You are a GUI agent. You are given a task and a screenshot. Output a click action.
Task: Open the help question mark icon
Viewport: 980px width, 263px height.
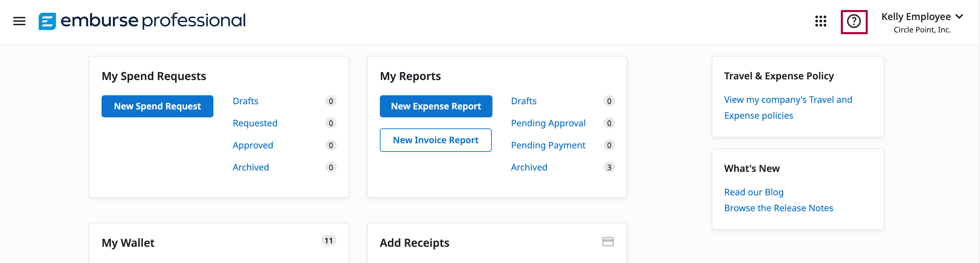coord(853,22)
